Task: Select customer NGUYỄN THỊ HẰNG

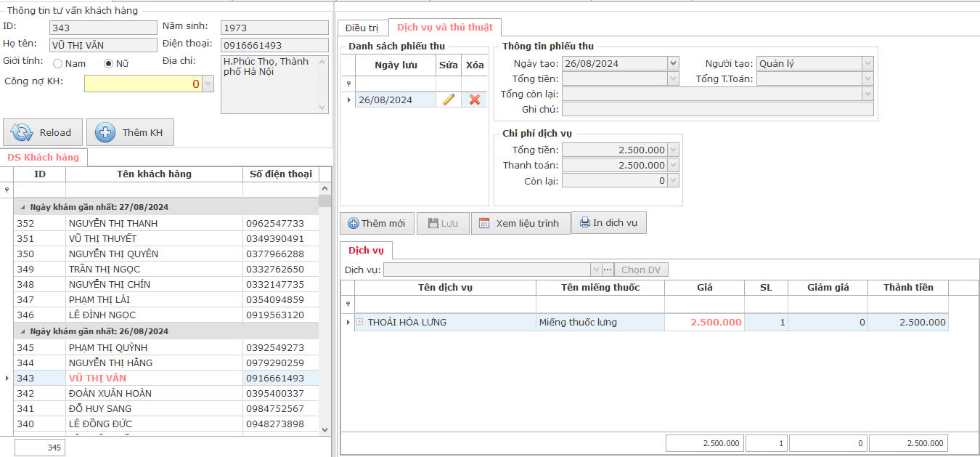Action: [x=110, y=363]
